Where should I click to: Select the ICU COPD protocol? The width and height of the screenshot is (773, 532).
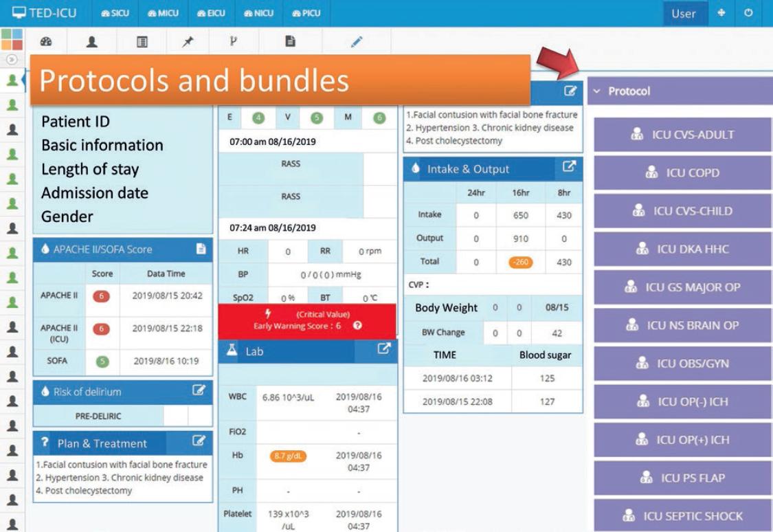tap(682, 173)
